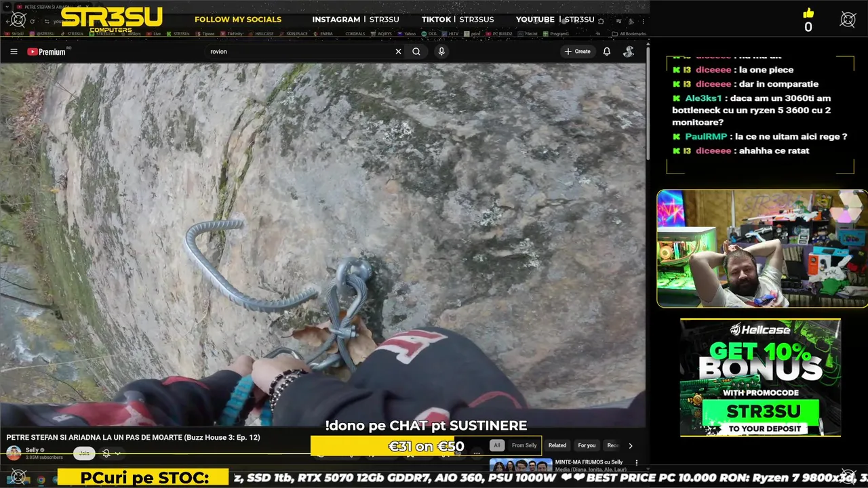Click the video title 'PETRE STEFAN SI ARIADNA'
The height and width of the screenshot is (488, 868).
coord(133,437)
